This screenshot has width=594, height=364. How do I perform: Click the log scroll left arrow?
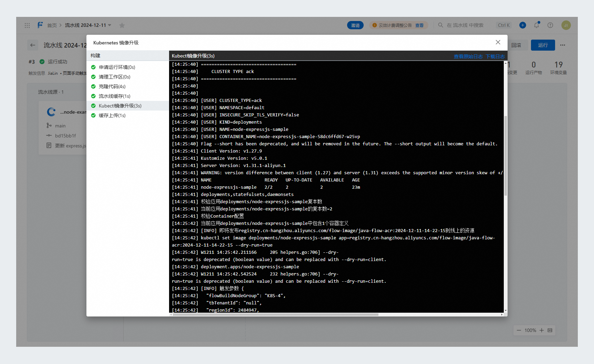point(171,314)
